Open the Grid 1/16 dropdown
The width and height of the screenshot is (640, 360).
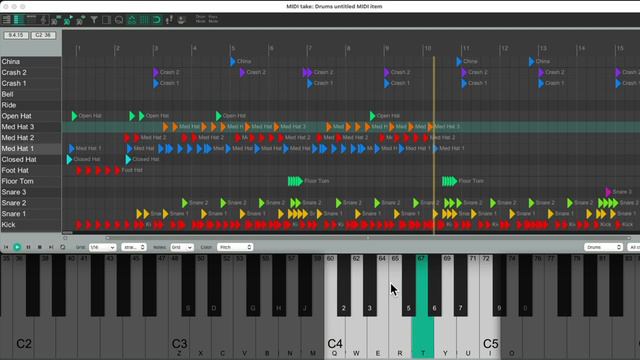click(102, 247)
